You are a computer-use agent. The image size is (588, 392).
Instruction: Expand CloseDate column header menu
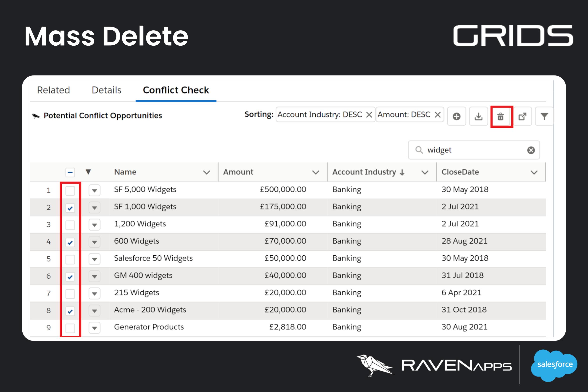[x=534, y=172]
